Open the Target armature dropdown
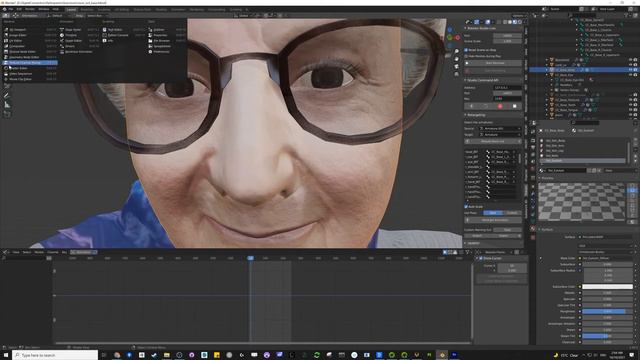Image resolution: width=640 pixels, height=360 pixels. tap(500, 134)
